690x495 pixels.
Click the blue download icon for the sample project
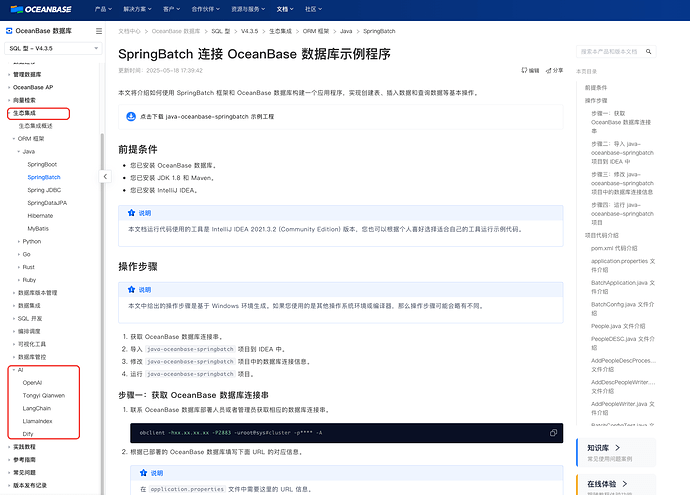[x=131, y=117]
